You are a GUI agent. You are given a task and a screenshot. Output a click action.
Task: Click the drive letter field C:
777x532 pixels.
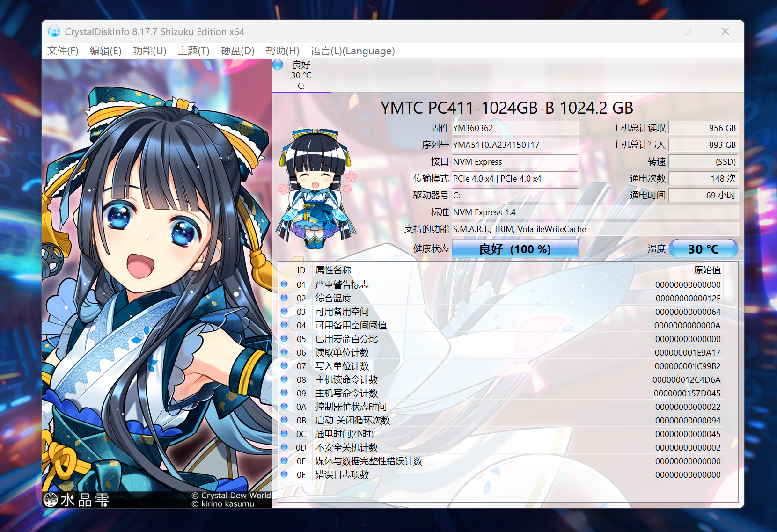[515, 196]
